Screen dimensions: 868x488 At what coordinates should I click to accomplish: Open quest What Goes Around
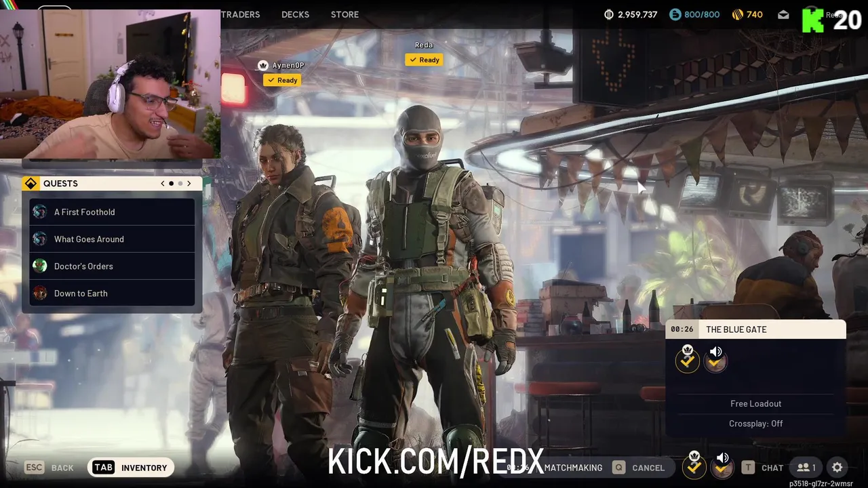coord(112,239)
